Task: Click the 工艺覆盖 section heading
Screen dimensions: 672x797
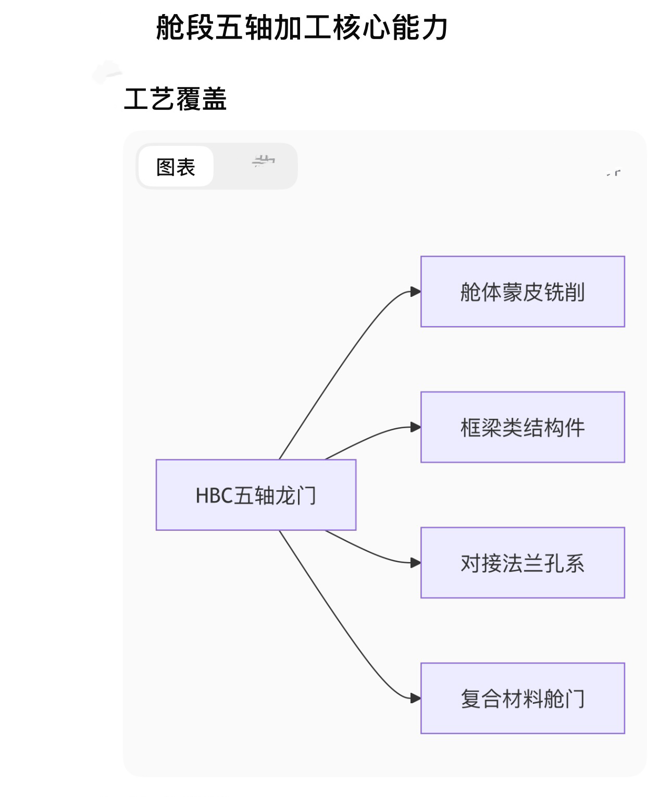Action: 175,98
